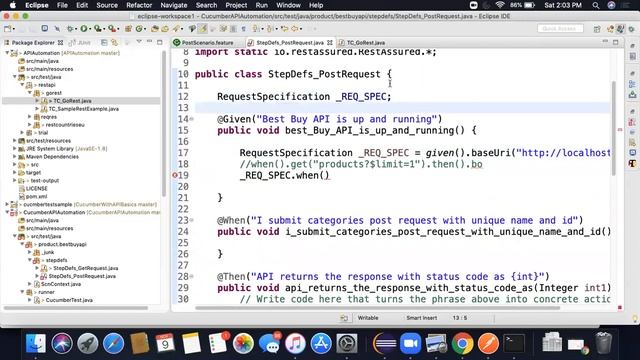Click the Smart Insert status field
This screenshot has height=360, width=640.
tap(421, 318)
